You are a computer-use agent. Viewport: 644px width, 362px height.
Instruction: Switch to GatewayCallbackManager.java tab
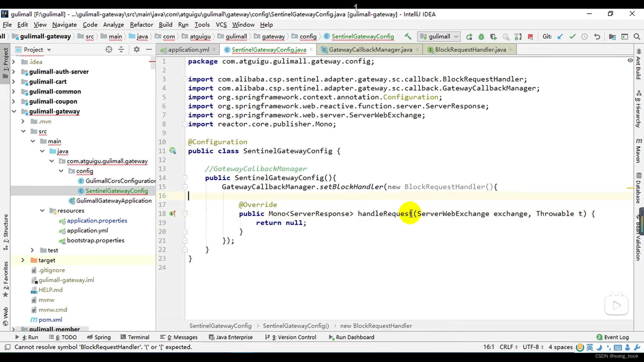point(370,50)
